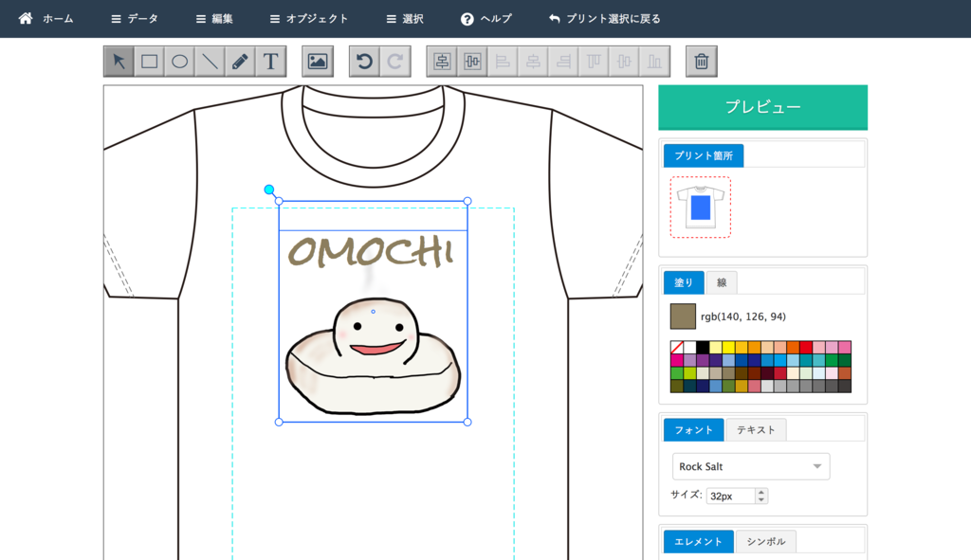Switch to the 線 stroke tab
This screenshot has height=560, width=971.
coord(722,282)
